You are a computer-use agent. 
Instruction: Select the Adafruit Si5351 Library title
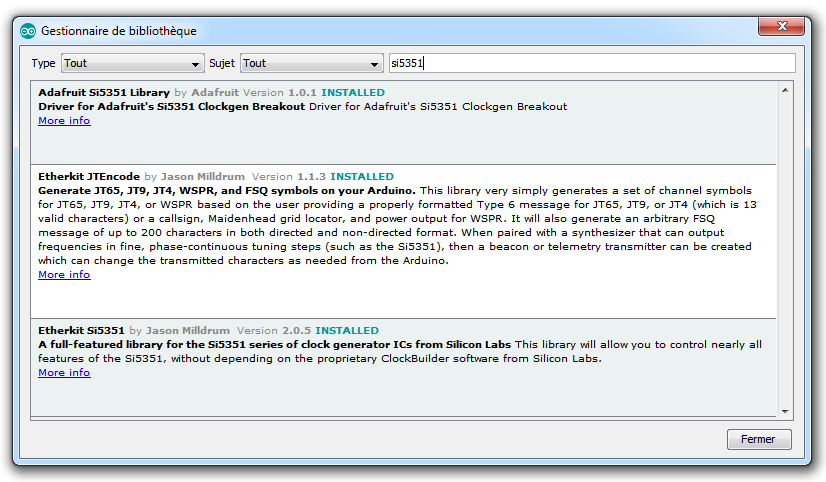tap(104, 93)
